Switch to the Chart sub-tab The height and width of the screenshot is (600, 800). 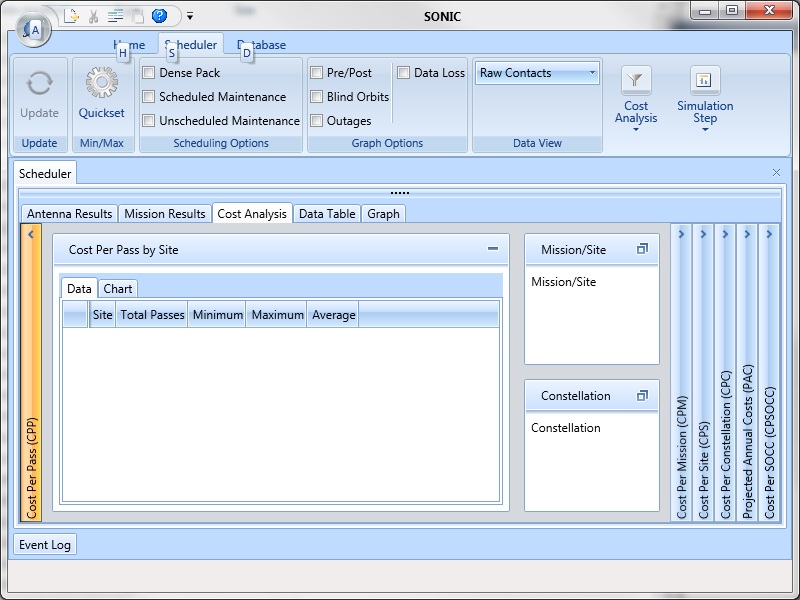[x=118, y=289]
